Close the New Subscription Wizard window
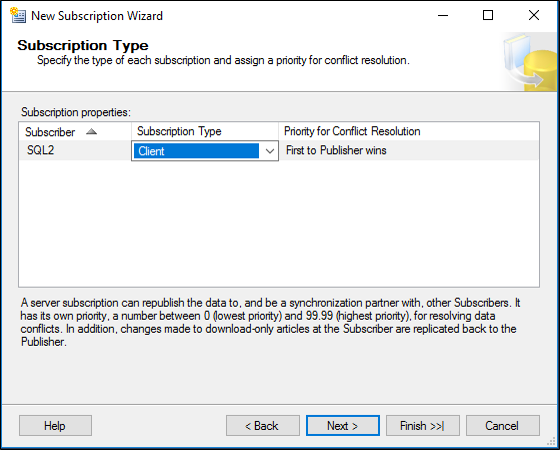The height and width of the screenshot is (450, 560). pyautogui.click(x=534, y=15)
